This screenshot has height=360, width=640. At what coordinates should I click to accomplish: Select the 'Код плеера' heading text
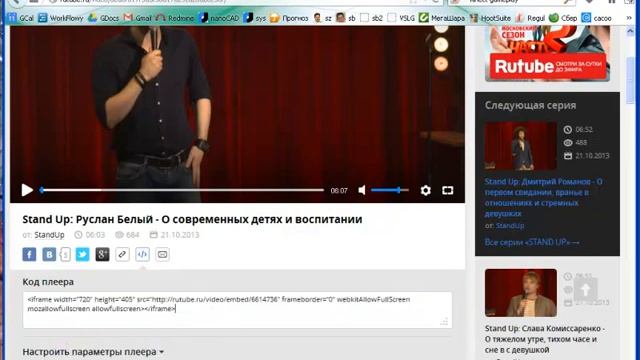click(x=48, y=282)
